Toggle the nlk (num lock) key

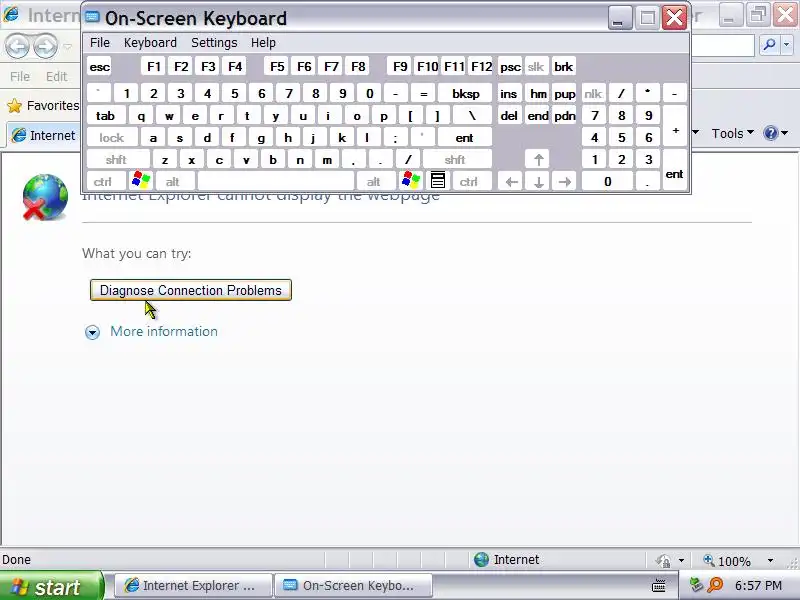click(593, 94)
